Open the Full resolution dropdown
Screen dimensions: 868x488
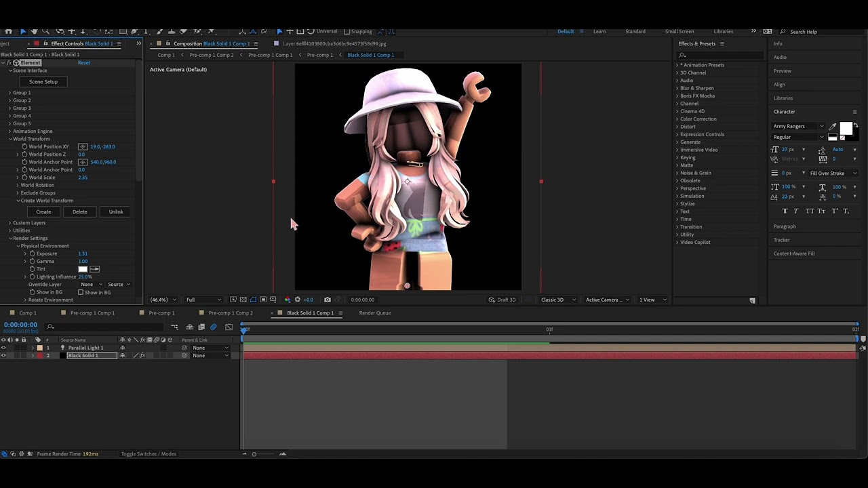point(203,300)
